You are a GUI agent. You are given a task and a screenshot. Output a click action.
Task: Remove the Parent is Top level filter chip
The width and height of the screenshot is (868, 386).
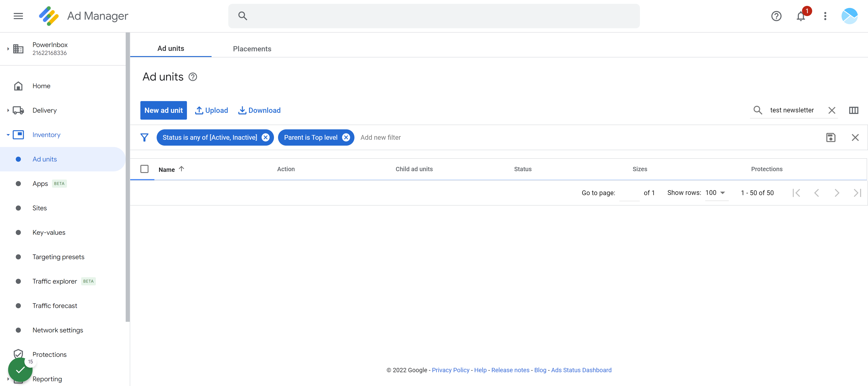(x=346, y=137)
